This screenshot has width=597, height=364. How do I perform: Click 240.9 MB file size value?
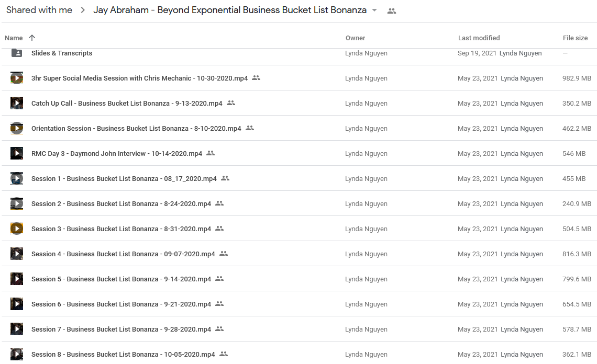[577, 204]
